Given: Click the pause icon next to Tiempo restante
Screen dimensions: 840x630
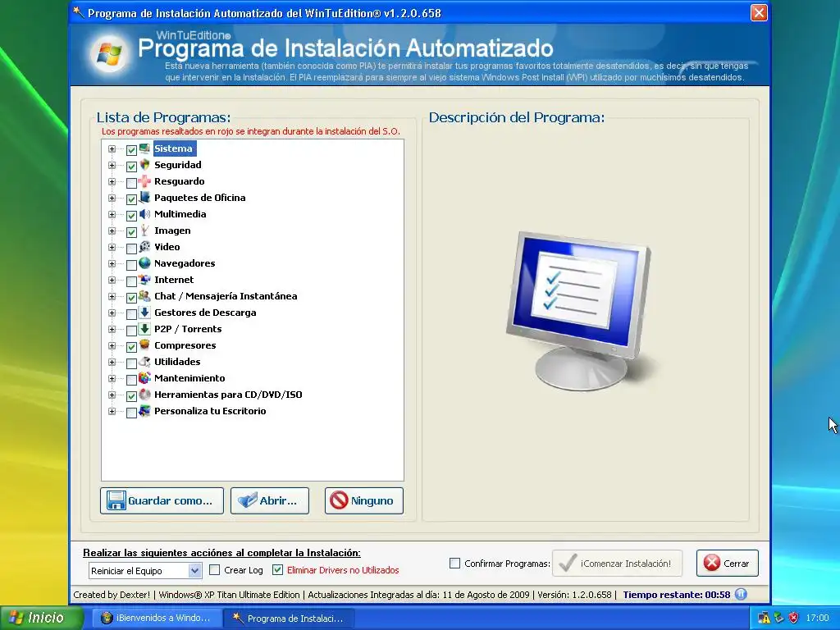Looking at the screenshot, I should click(x=741, y=594).
